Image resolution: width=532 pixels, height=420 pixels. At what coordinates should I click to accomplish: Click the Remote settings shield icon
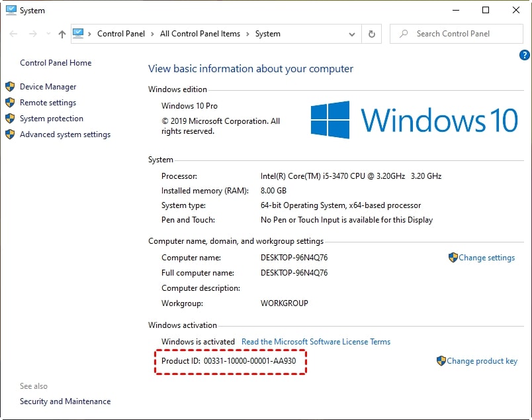click(x=11, y=102)
